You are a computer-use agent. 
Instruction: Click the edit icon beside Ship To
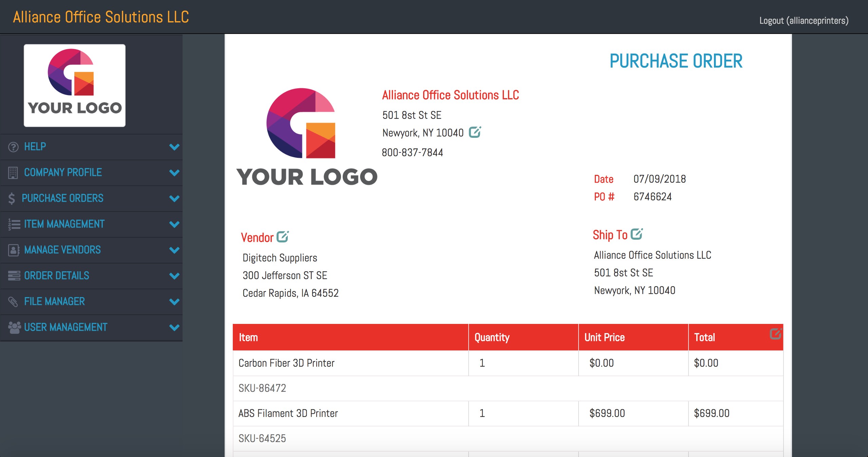(637, 234)
